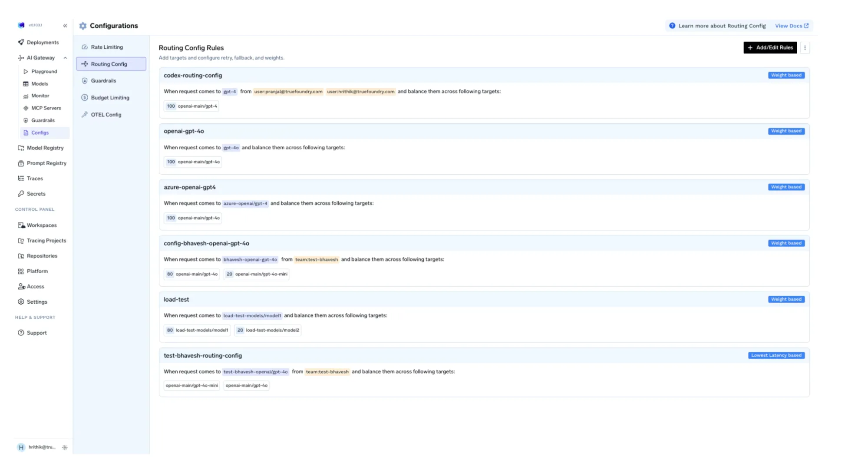Screen dimensions: 868x467
Task: Open the View Docs link
Action: [x=792, y=26]
